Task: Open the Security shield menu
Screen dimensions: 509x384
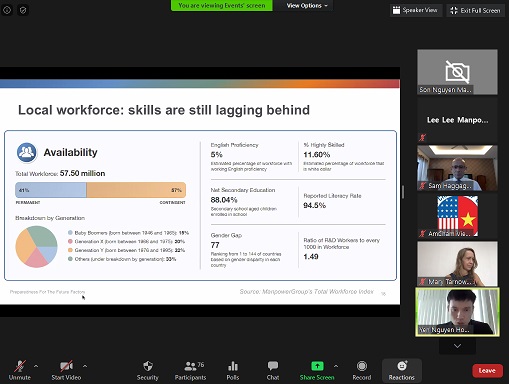Action: 148,370
